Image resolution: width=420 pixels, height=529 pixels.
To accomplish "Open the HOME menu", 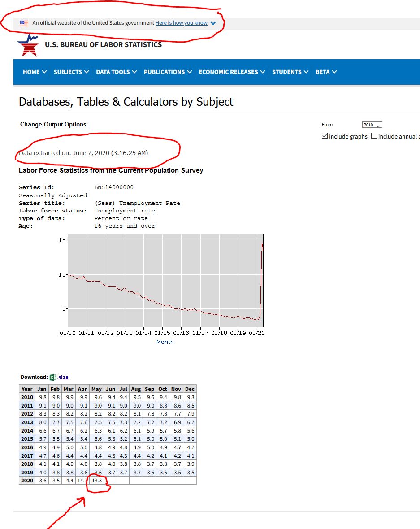I will [x=35, y=72].
